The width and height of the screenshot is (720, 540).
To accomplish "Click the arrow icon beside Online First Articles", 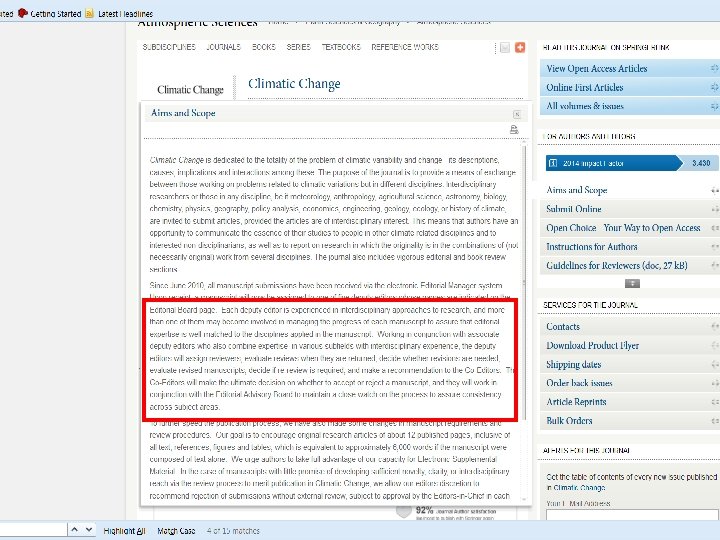I will coord(714,87).
